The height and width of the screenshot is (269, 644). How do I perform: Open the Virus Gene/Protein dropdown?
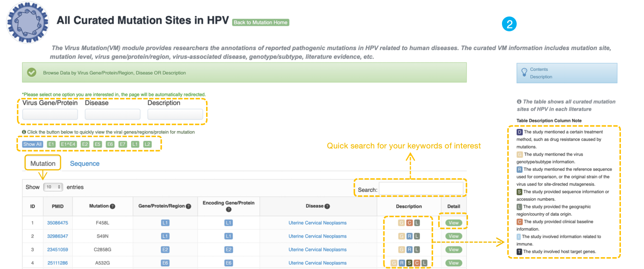click(50, 114)
